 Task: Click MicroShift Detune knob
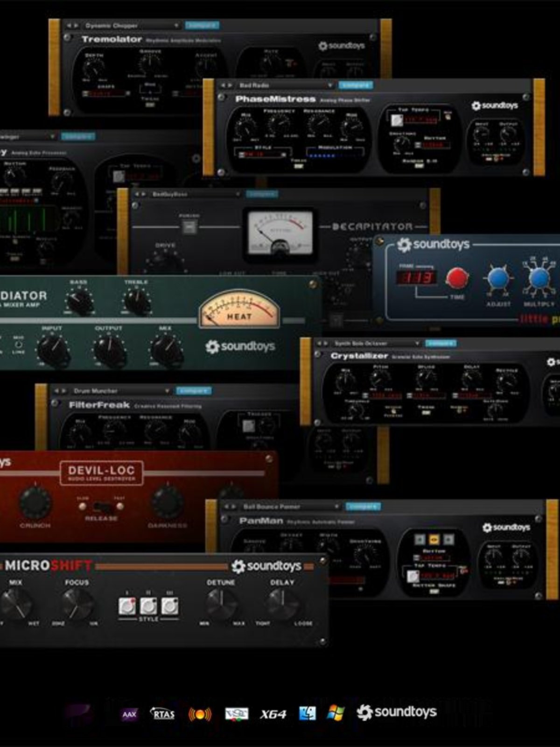click(x=221, y=603)
